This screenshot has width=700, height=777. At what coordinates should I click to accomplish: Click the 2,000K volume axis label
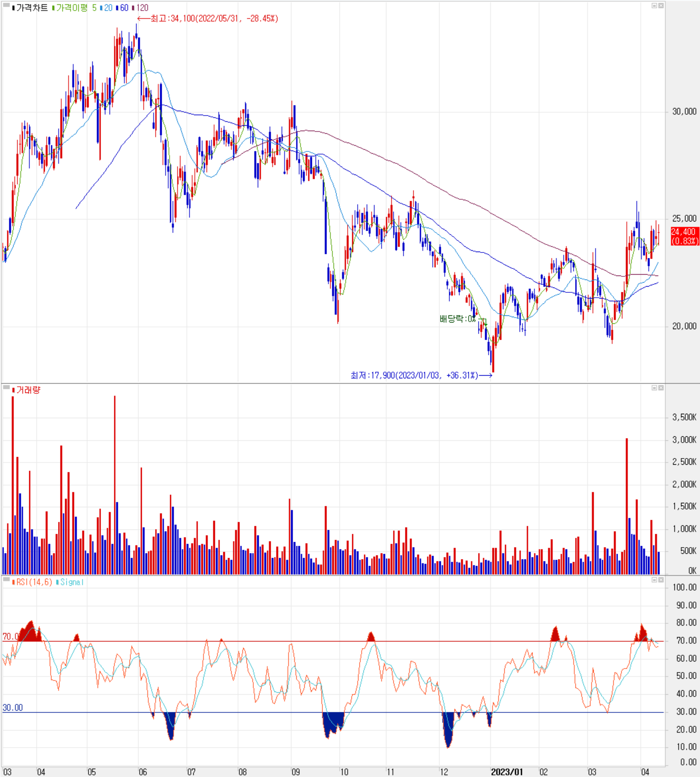click(x=684, y=484)
